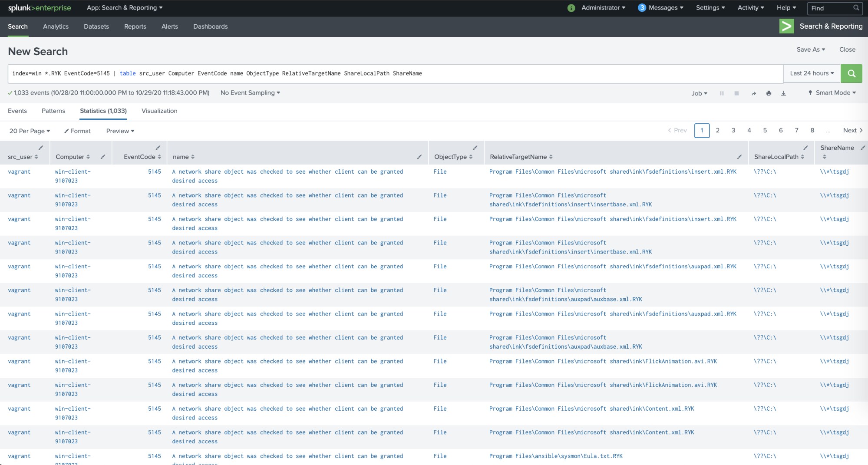The width and height of the screenshot is (868, 465).
Task: Open the Job dropdown menu
Action: (x=699, y=93)
